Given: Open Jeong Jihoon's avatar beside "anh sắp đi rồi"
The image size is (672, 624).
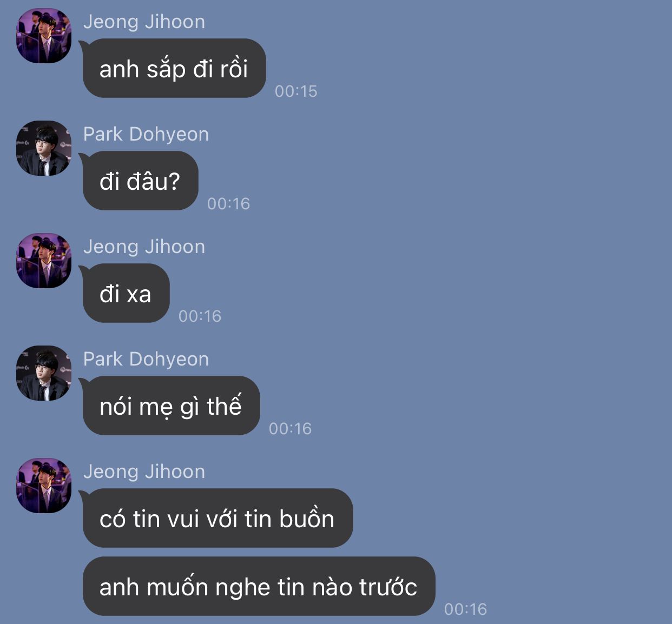Looking at the screenshot, I should pyautogui.click(x=44, y=36).
